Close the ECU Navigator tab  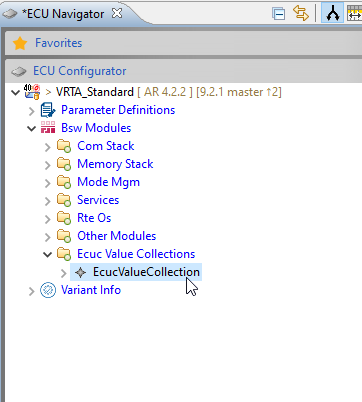tap(117, 13)
